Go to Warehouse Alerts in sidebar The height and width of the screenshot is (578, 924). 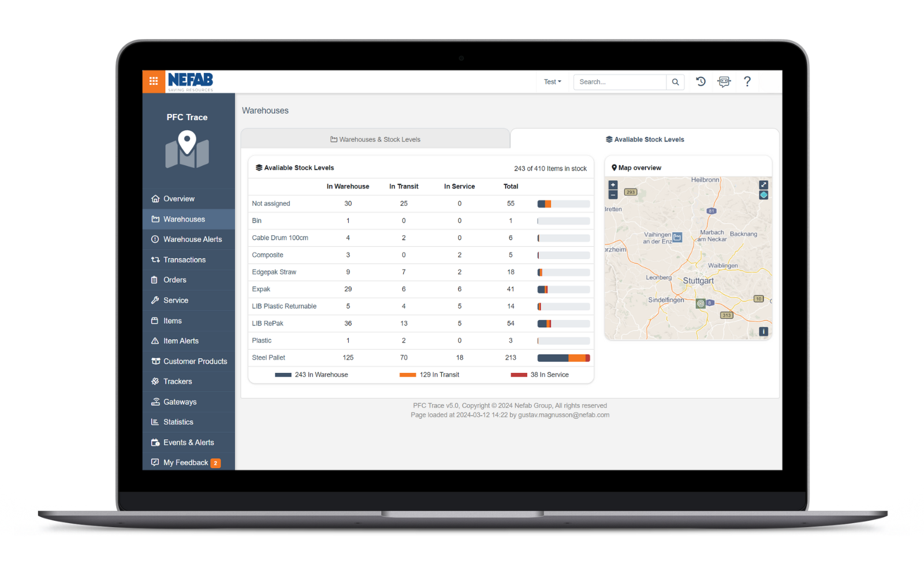(x=192, y=239)
